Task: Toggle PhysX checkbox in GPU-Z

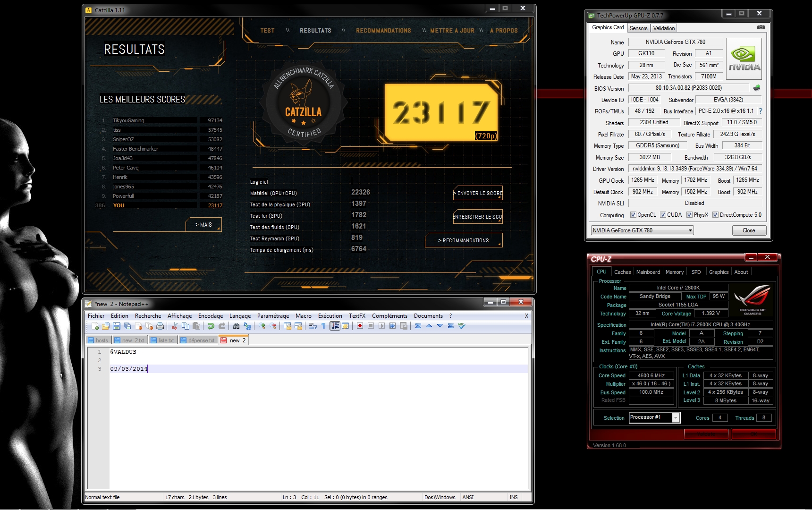Action: coord(689,215)
